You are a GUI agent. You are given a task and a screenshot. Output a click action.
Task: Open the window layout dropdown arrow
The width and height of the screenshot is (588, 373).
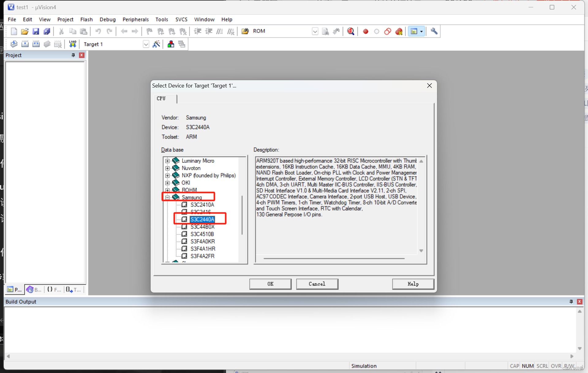click(421, 31)
